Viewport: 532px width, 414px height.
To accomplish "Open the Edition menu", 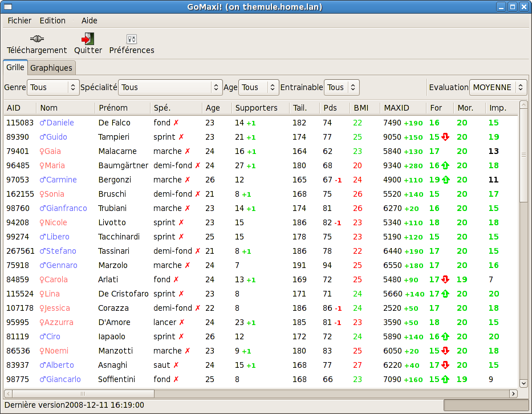I will tap(52, 21).
